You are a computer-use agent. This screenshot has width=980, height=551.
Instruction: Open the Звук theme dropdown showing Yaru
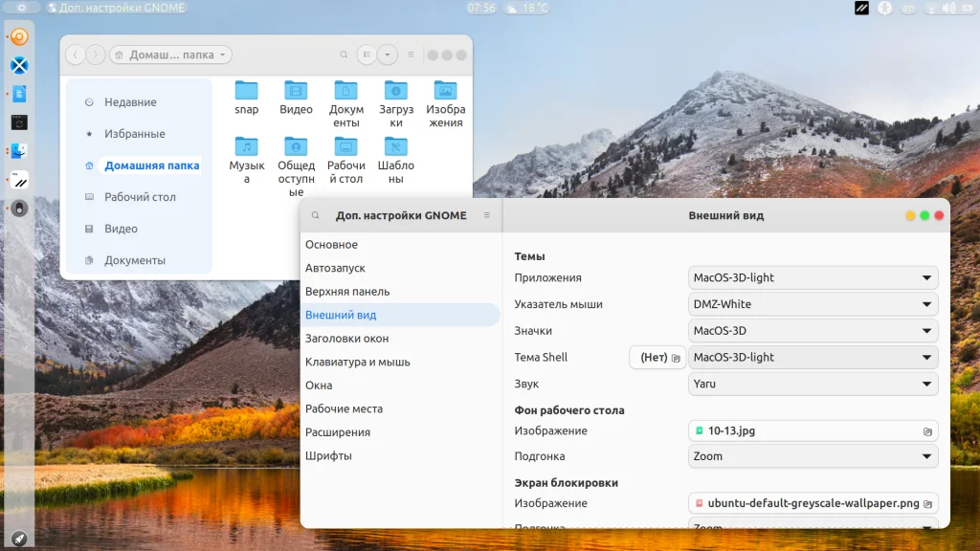click(x=813, y=384)
